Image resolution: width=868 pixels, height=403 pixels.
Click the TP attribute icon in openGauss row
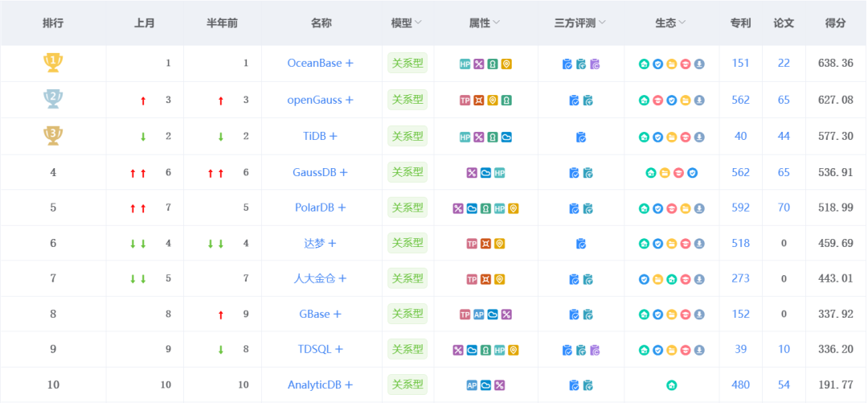pyautogui.click(x=465, y=101)
